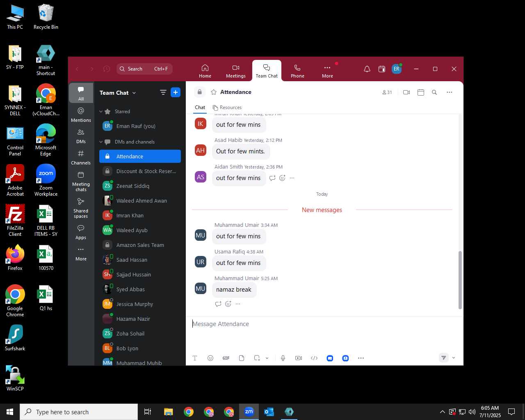Open the Home tab in Zoom
This screenshot has height=420, width=525.
pos(205,71)
